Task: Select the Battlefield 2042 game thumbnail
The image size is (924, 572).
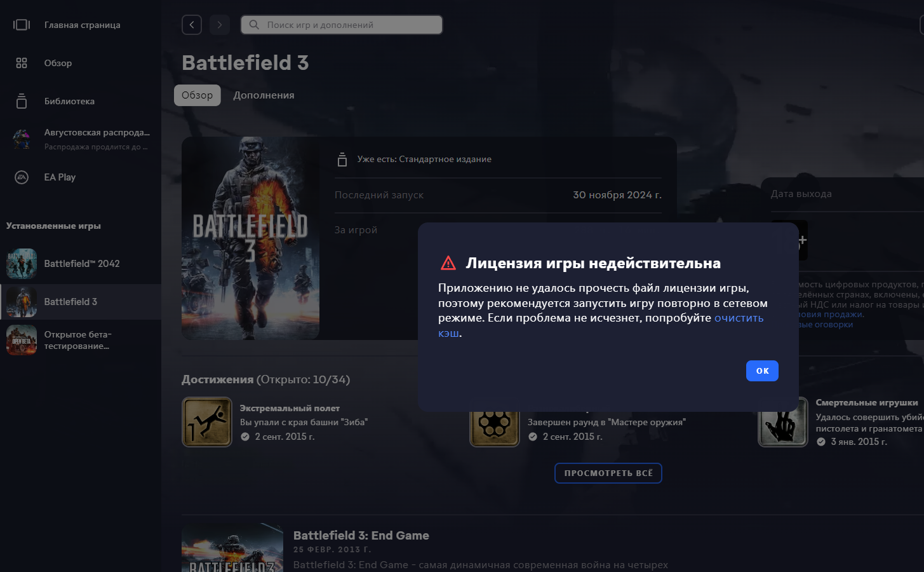Action: point(22,264)
